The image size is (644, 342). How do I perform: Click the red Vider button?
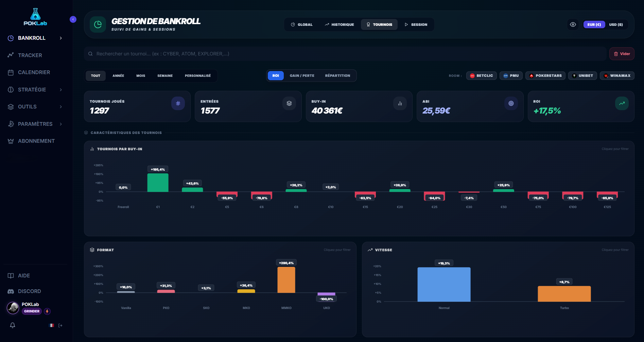click(x=622, y=54)
